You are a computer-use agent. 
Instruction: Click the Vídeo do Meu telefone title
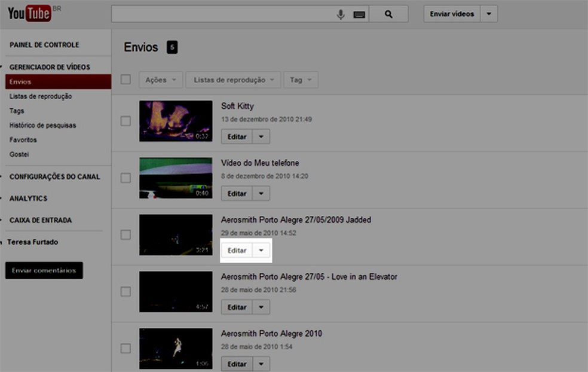[x=260, y=163]
